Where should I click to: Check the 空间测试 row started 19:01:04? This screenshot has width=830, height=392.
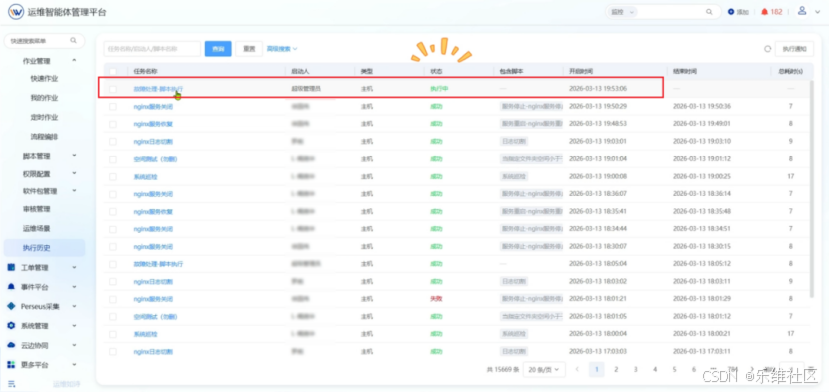[113, 159]
